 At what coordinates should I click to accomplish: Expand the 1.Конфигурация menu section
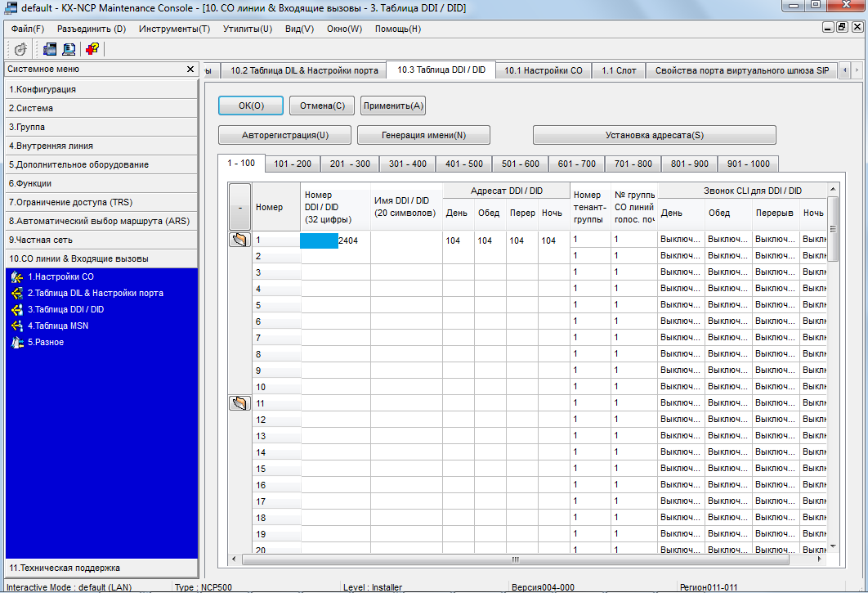[100, 89]
